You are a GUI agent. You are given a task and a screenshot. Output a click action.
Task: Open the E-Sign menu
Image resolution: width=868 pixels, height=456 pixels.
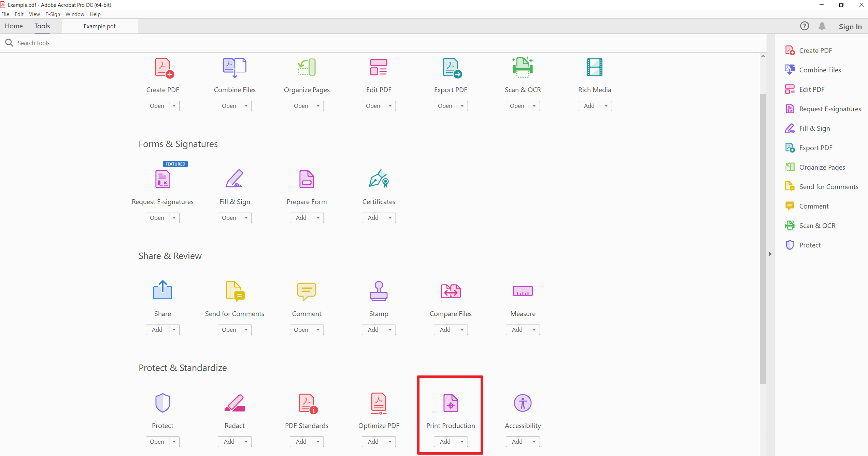[x=53, y=14]
